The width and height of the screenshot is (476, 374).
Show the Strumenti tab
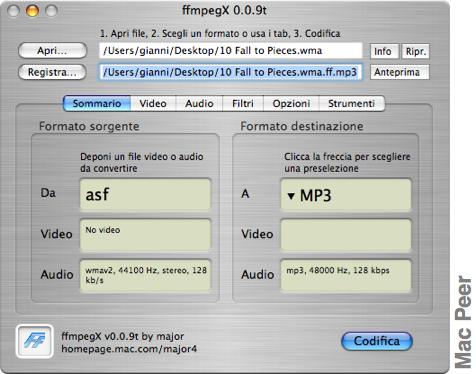(x=351, y=103)
